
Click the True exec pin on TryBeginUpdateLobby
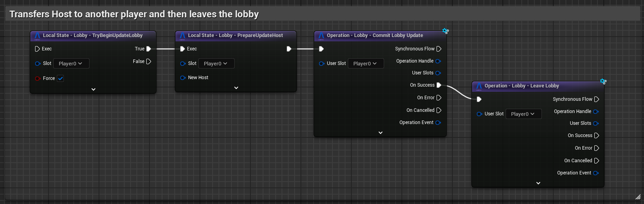click(x=149, y=49)
